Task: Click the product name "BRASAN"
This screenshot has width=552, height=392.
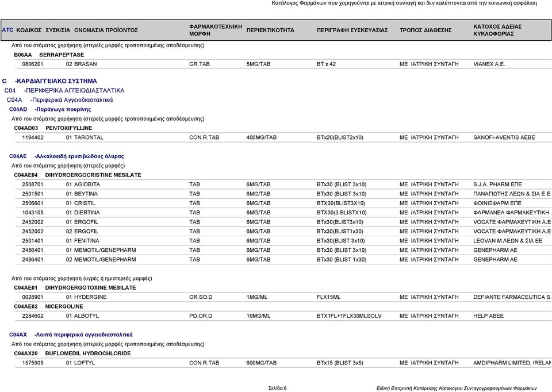Action: [86, 64]
